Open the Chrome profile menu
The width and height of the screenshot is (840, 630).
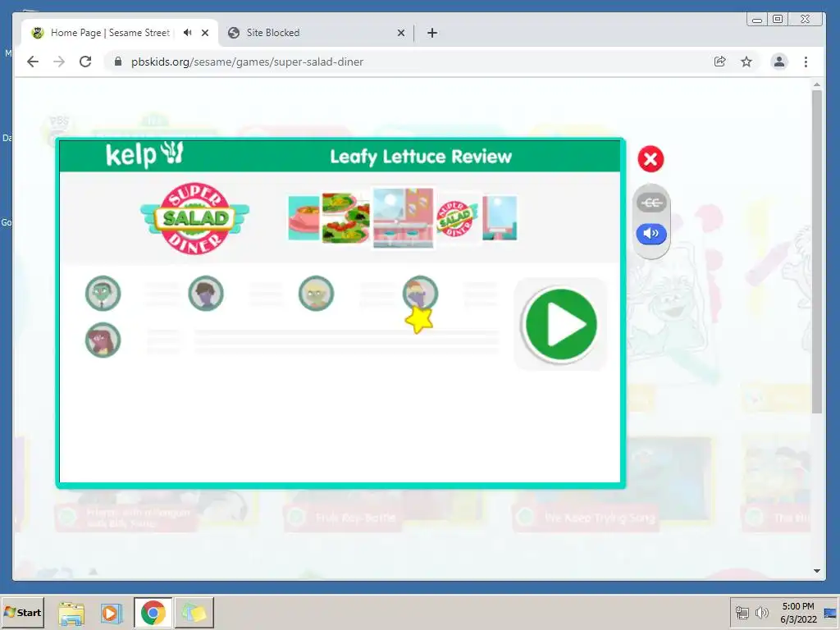click(779, 62)
